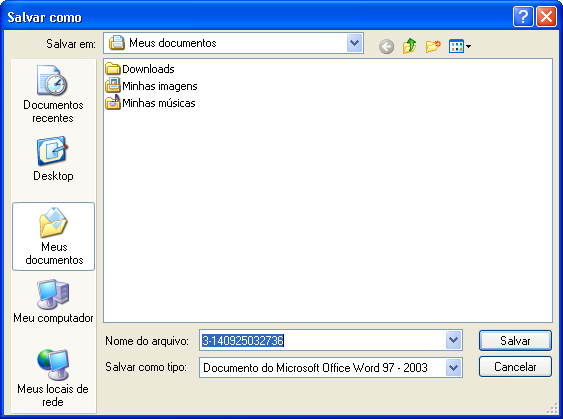Expand the Salvar em location dropdown
Viewport: 563px width, 419px height.
354,43
